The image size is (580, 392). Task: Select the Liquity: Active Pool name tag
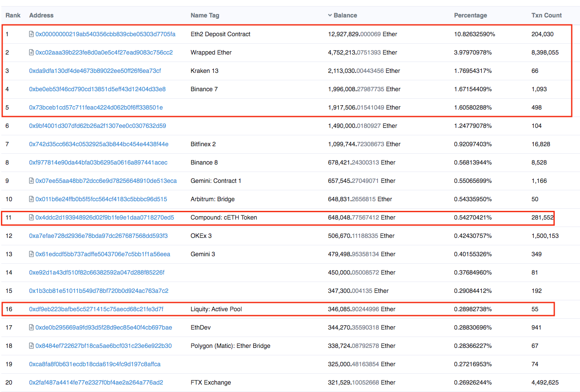[216, 309]
